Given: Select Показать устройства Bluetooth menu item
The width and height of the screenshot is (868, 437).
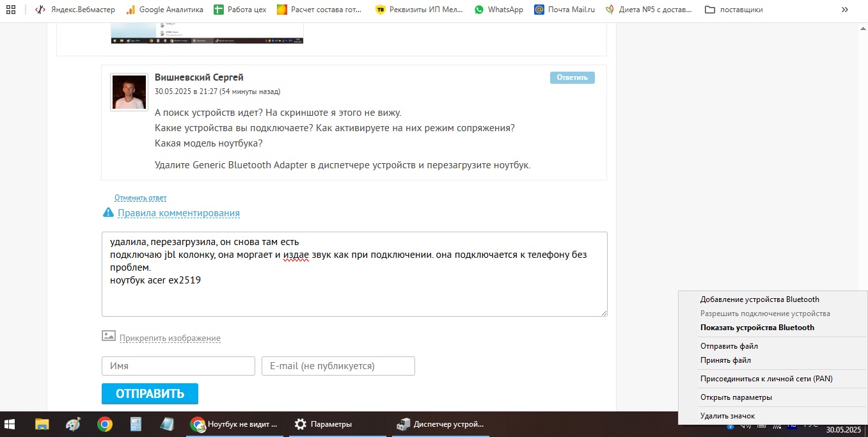Looking at the screenshot, I should click(x=773, y=328).
